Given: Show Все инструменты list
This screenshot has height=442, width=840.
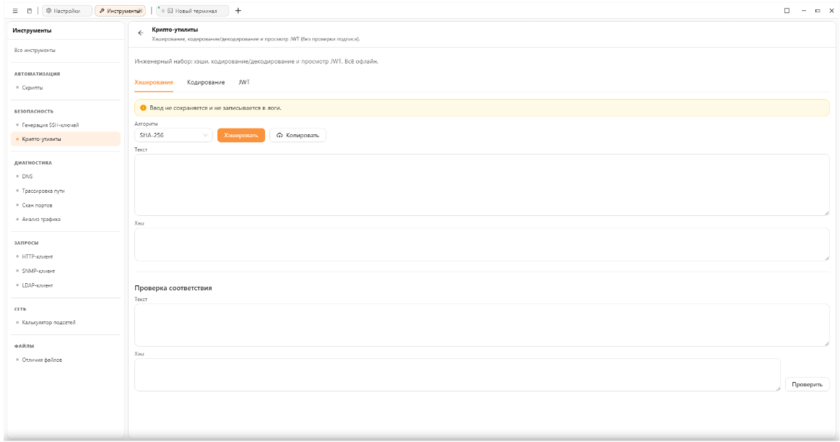Looking at the screenshot, I should pos(34,49).
